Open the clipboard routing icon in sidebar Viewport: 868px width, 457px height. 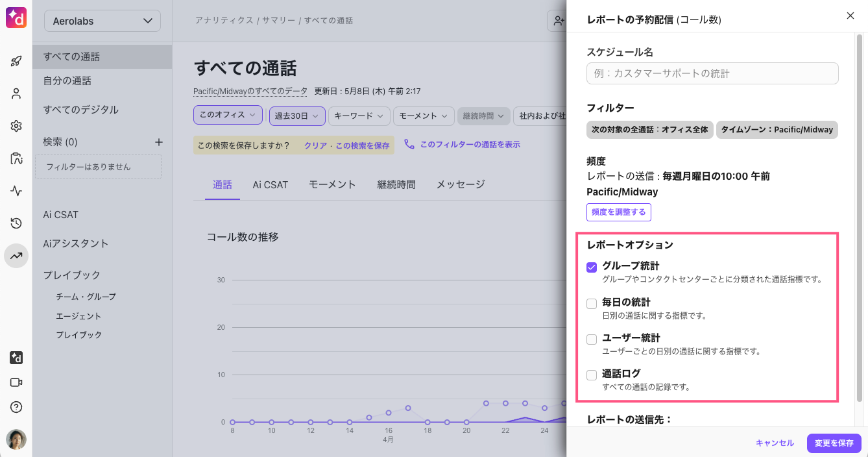(x=16, y=158)
